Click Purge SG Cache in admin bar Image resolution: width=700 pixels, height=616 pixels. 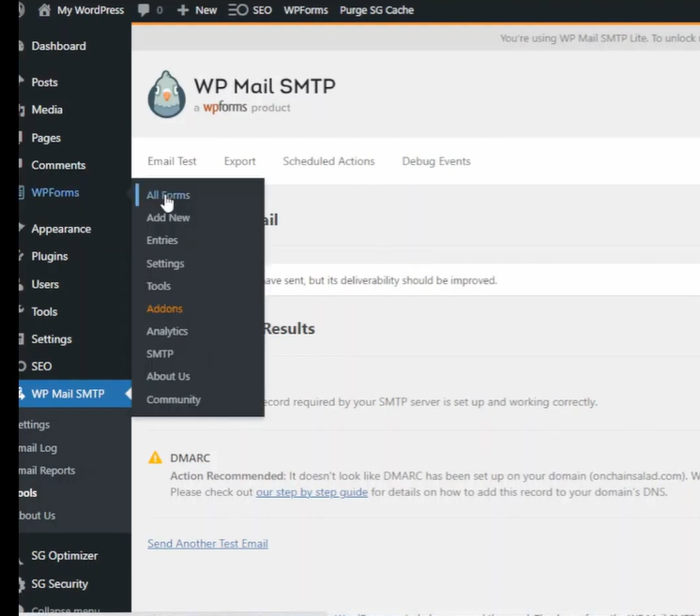pos(377,9)
